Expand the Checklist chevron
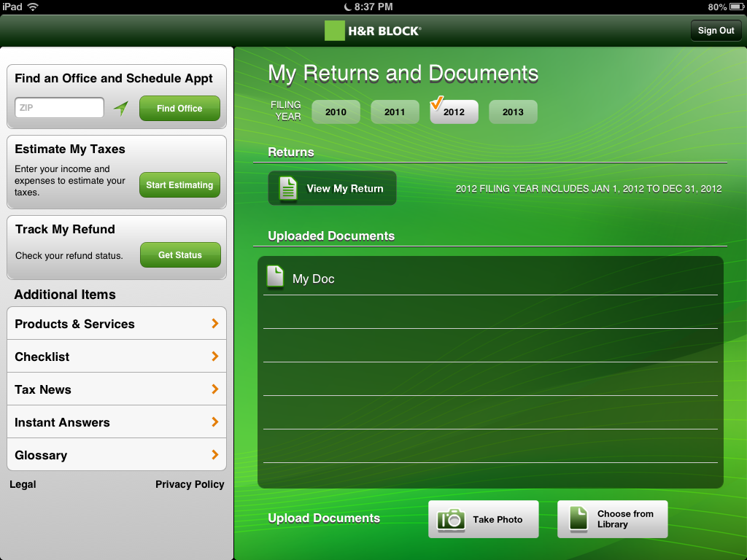This screenshot has height=560, width=747. point(215,356)
